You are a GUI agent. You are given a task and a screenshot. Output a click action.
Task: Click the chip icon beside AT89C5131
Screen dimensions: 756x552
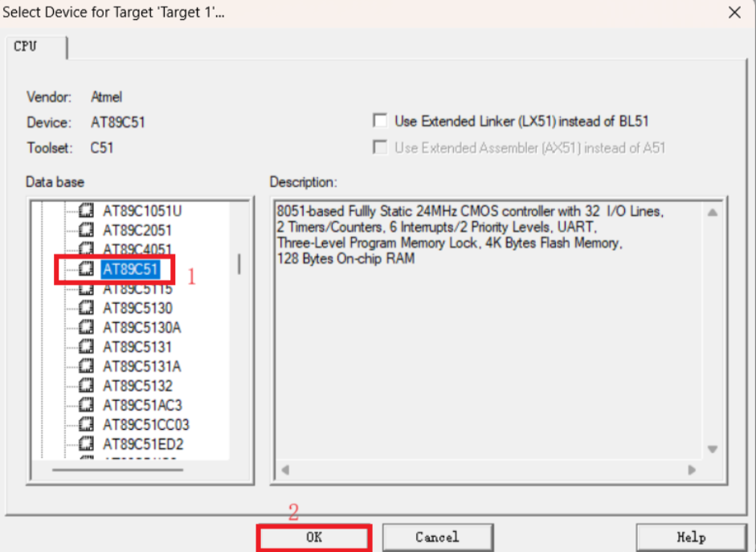coord(86,346)
